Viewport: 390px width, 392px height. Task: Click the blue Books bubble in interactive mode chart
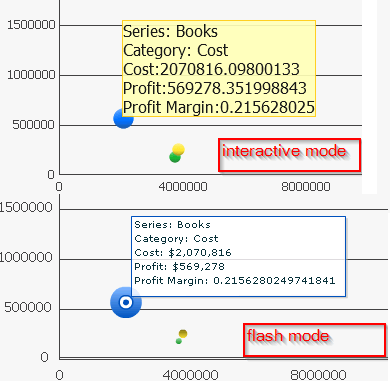pos(123,119)
